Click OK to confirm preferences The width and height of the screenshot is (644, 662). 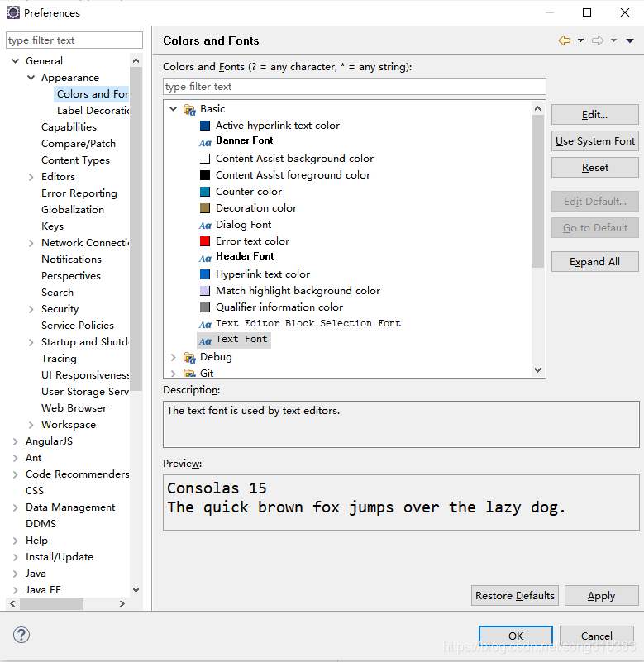[516, 636]
